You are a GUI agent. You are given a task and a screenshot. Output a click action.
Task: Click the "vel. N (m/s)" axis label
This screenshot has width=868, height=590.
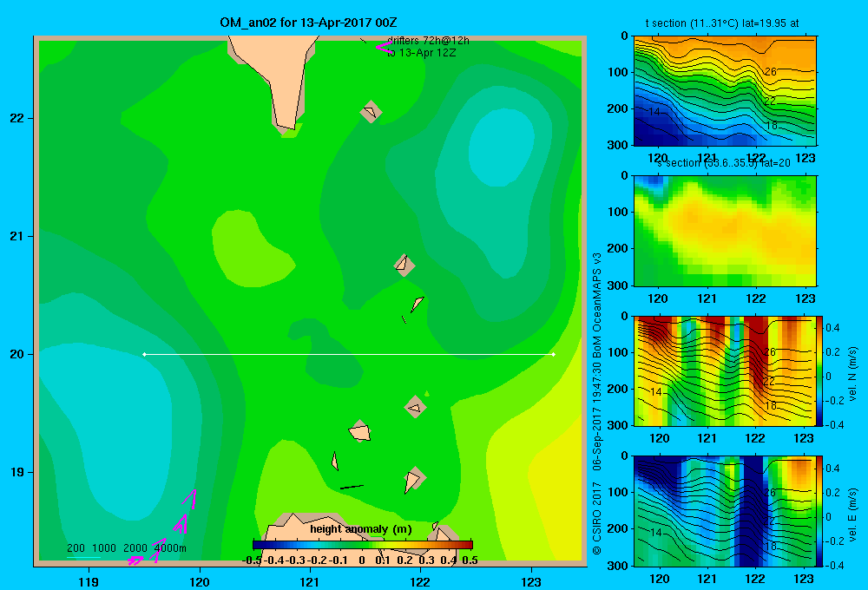pos(852,374)
